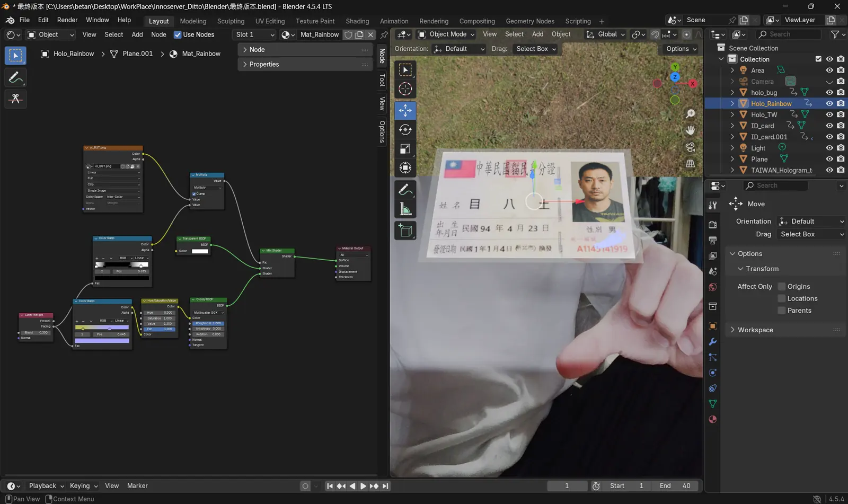The height and width of the screenshot is (504, 848).
Task: Expand the Workspace section
Action: 784,330
